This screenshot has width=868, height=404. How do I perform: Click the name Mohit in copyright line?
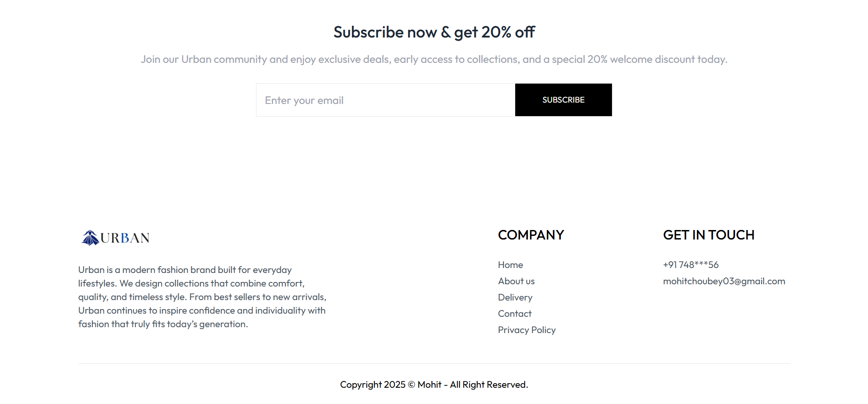pyautogui.click(x=429, y=385)
